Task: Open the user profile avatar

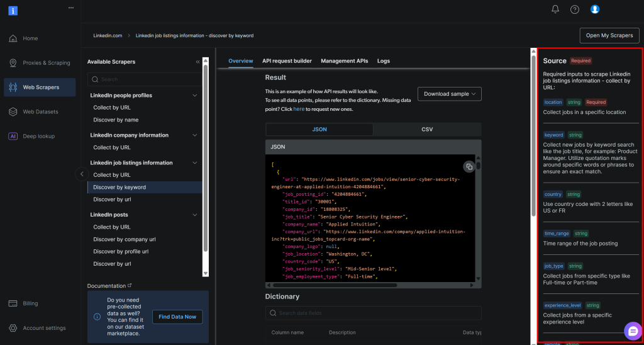Action: point(595,9)
